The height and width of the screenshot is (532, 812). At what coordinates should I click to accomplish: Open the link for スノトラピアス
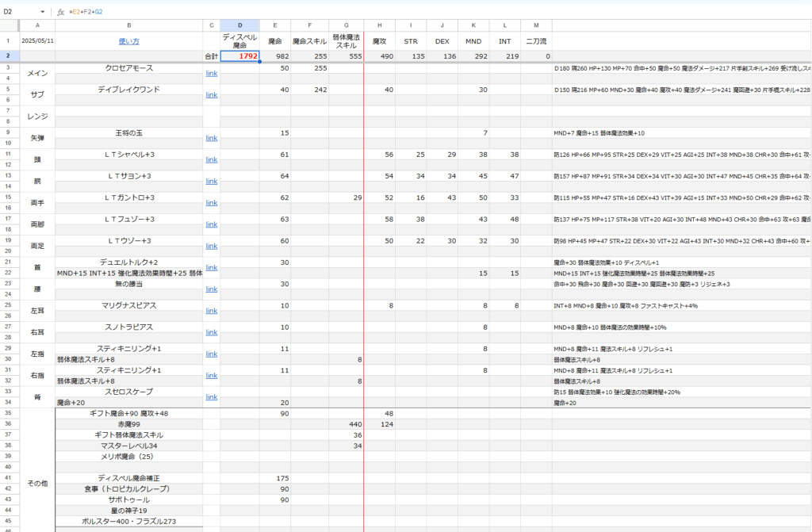coord(211,332)
